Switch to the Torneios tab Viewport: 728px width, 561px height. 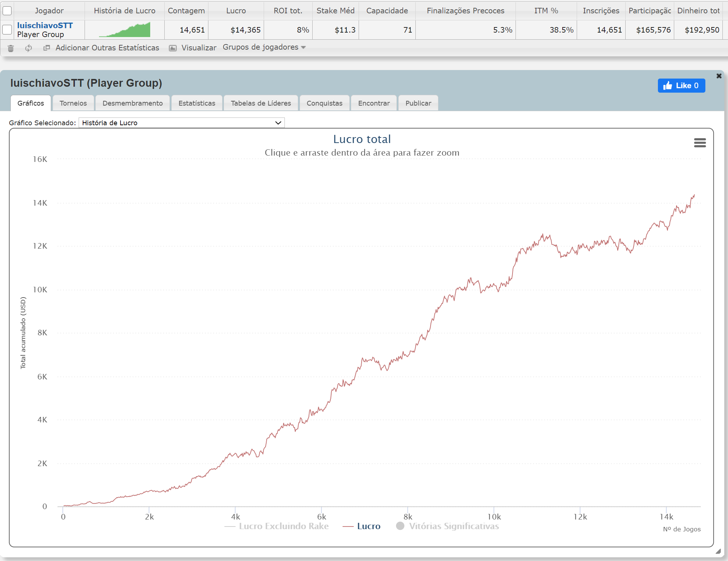[73, 103]
